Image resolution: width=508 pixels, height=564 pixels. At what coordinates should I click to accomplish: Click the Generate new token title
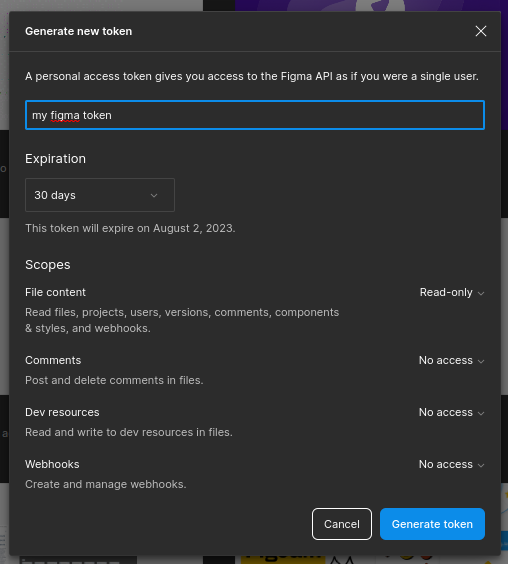tap(78, 31)
